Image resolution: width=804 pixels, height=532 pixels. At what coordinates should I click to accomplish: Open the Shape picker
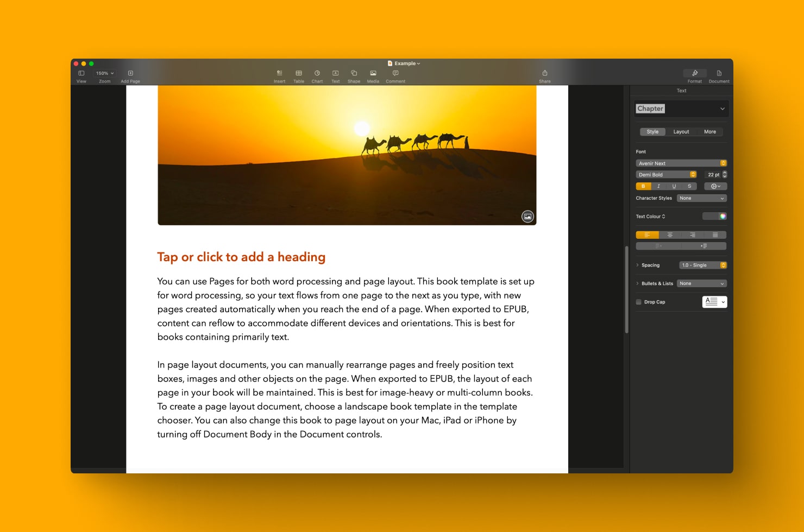[354, 74]
